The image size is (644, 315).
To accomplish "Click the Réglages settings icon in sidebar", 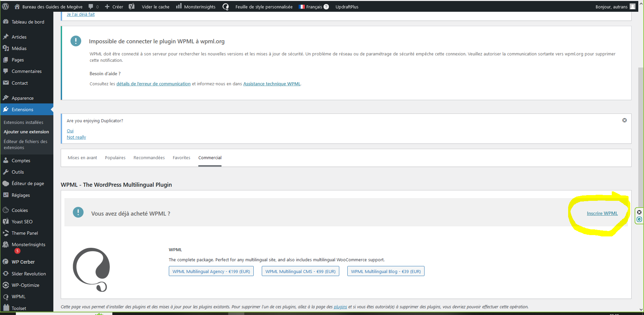I will tap(6, 195).
